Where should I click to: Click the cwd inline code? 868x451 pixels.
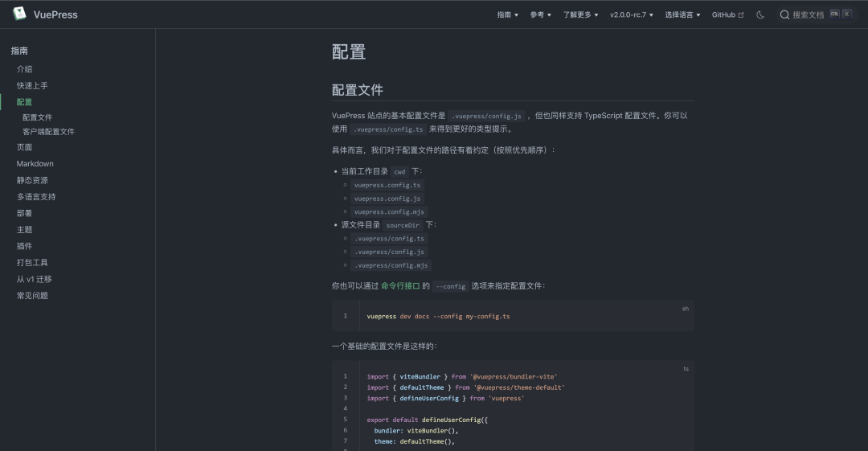coord(399,172)
